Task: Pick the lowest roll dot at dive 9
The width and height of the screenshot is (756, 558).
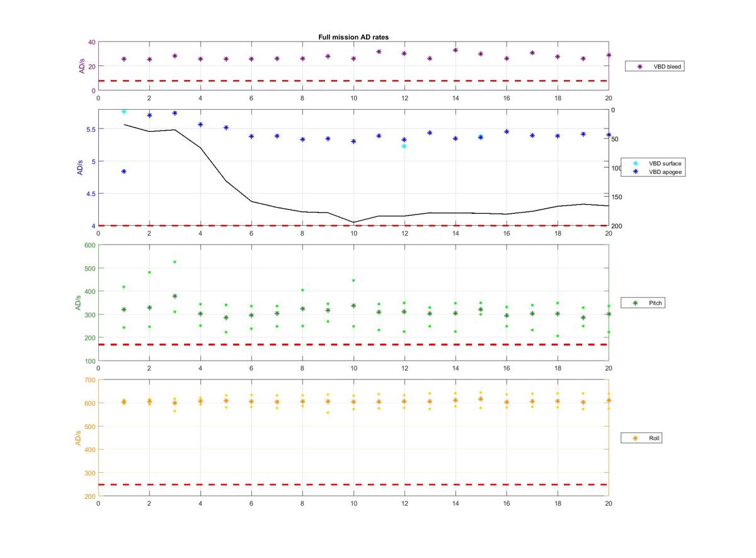Action: [328, 413]
